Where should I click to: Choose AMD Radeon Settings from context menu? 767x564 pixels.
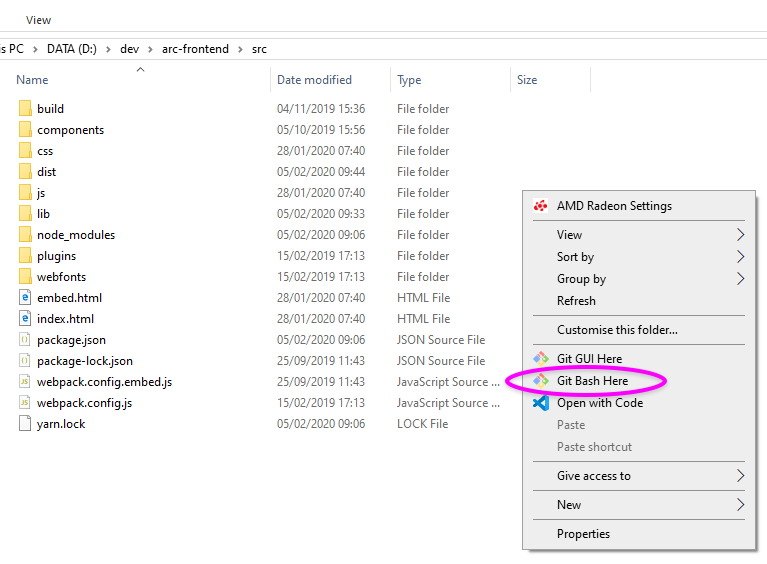point(639,206)
